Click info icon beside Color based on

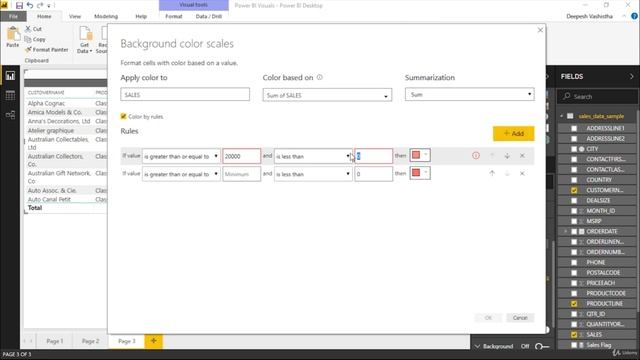click(320, 77)
